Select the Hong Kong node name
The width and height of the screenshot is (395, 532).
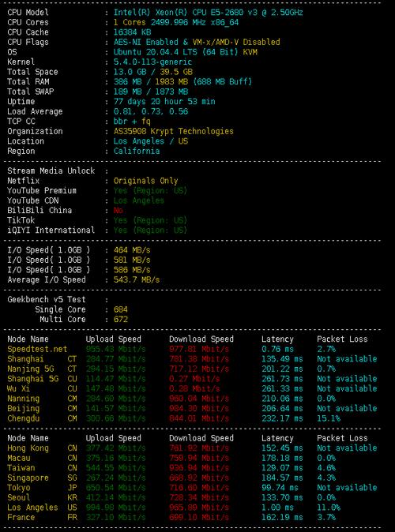(28, 448)
